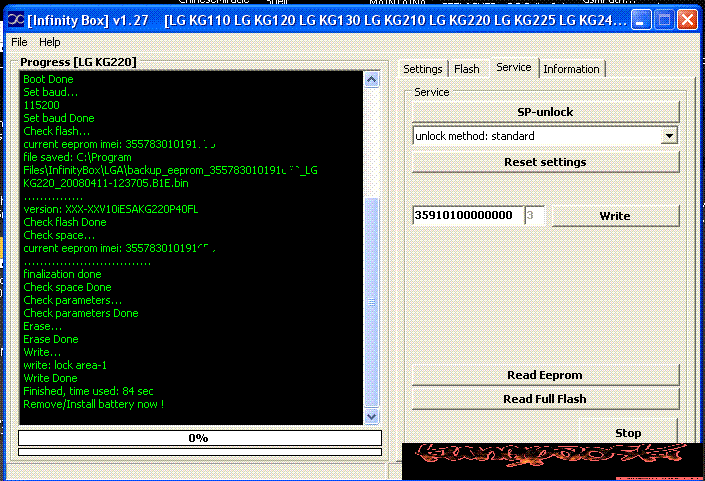Click the log scrollbar down arrow
Image resolution: width=705 pixels, height=481 pixels.
(371, 416)
